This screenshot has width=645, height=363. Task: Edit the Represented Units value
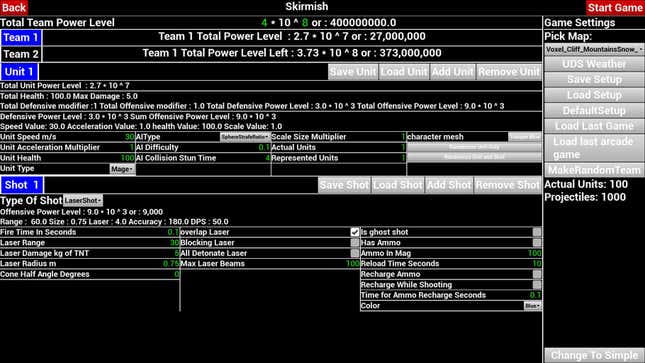[x=403, y=158]
